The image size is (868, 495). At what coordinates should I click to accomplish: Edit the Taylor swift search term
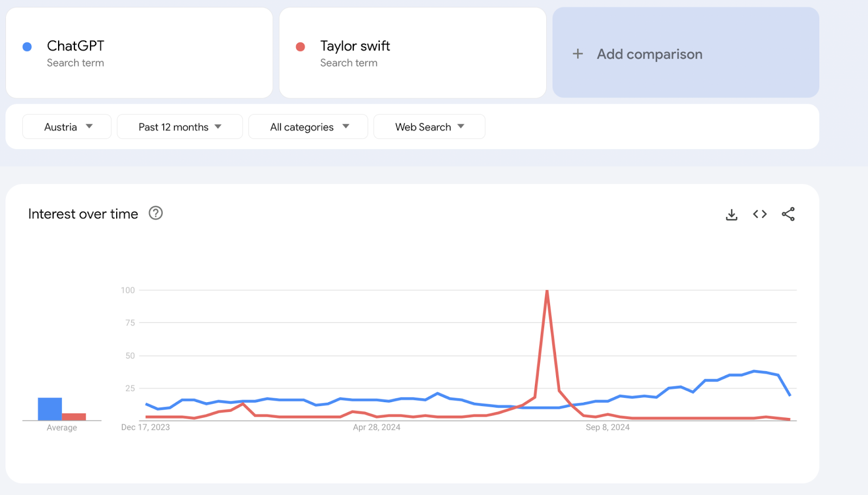pyautogui.click(x=355, y=46)
